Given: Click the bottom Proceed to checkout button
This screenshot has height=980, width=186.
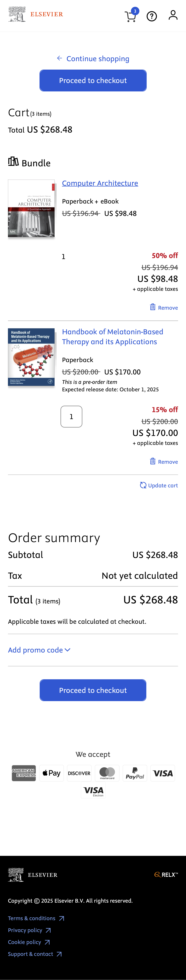Looking at the screenshot, I should point(93,690).
